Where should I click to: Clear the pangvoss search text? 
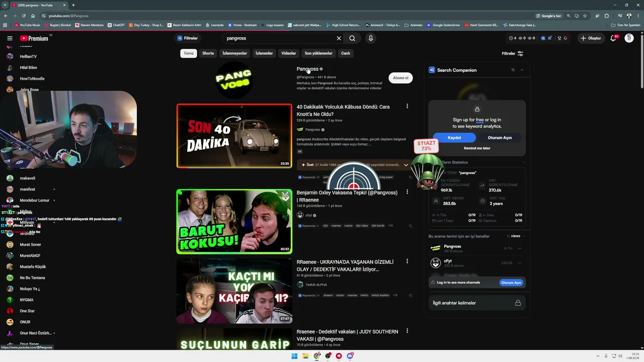339,38
